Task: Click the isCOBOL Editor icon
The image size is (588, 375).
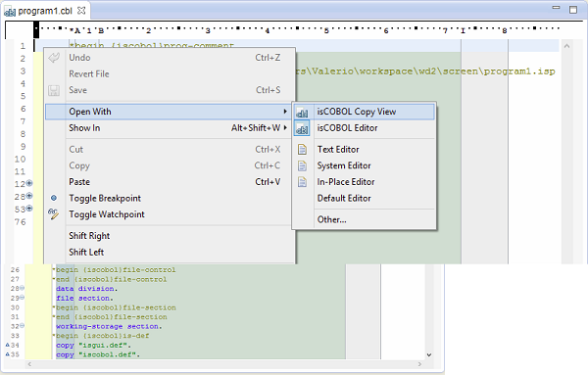Action: [302, 128]
